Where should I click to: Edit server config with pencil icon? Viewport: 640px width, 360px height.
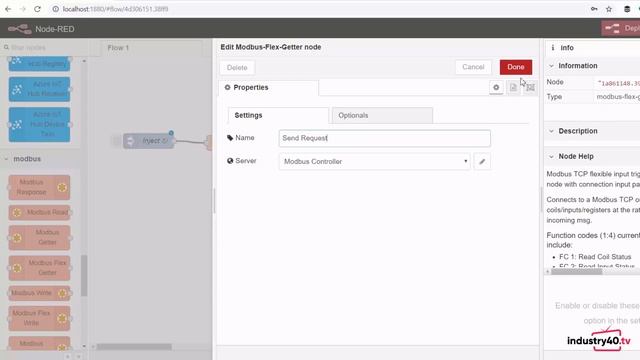point(482,161)
